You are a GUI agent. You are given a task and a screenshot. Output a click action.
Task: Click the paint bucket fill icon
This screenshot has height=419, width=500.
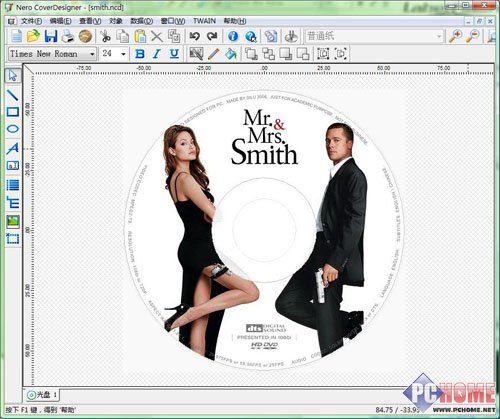point(231,53)
